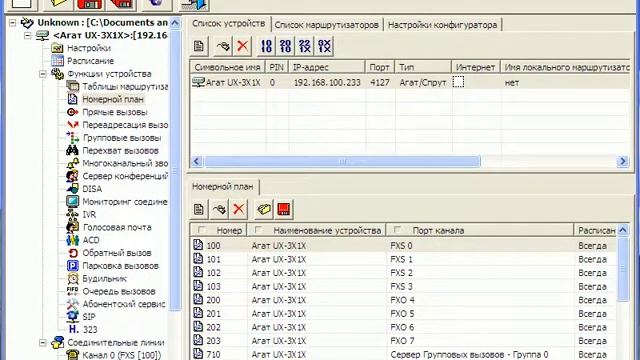This screenshot has height=360, width=640.
Task: Click the Порт column header
Action: pos(380,67)
